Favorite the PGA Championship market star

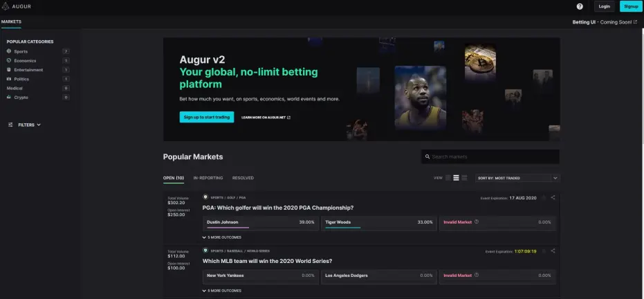544,197
